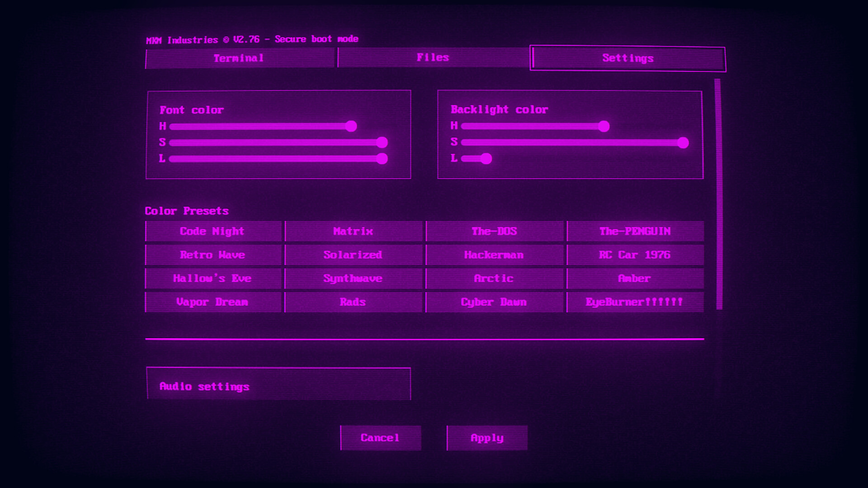Open the Files tab
The image size is (868, 488).
432,57
